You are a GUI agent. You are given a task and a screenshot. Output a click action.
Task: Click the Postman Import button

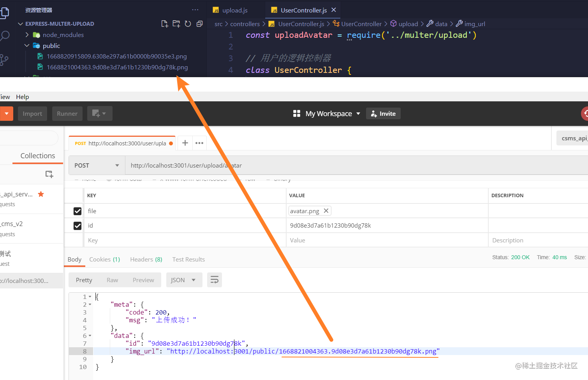coord(32,114)
